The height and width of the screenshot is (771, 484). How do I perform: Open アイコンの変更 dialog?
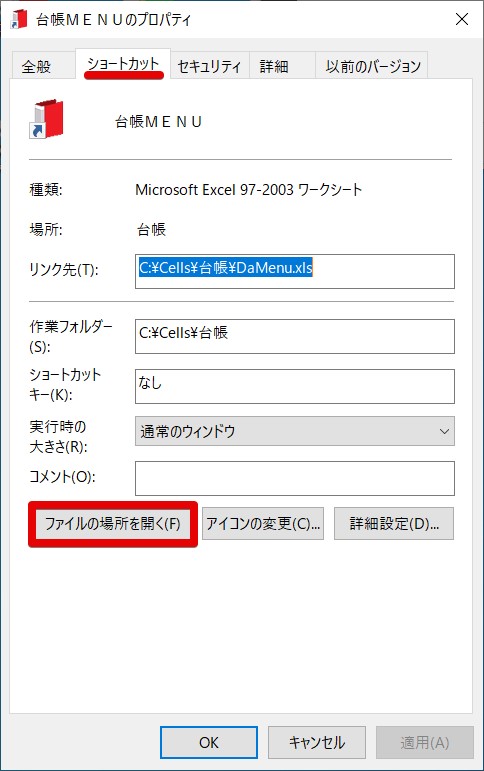pos(263,524)
